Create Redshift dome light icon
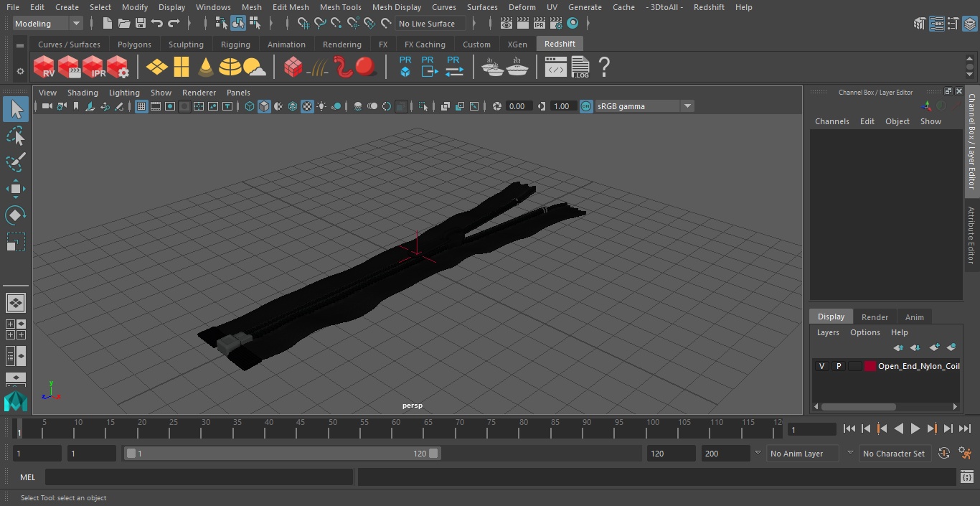The width and height of the screenshot is (980, 506). 230,67
